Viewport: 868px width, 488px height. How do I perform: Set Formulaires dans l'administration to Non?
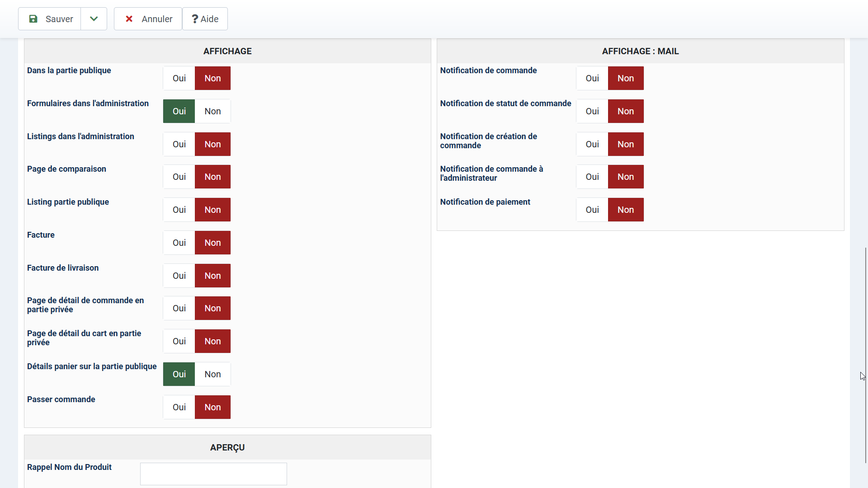point(212,111)
